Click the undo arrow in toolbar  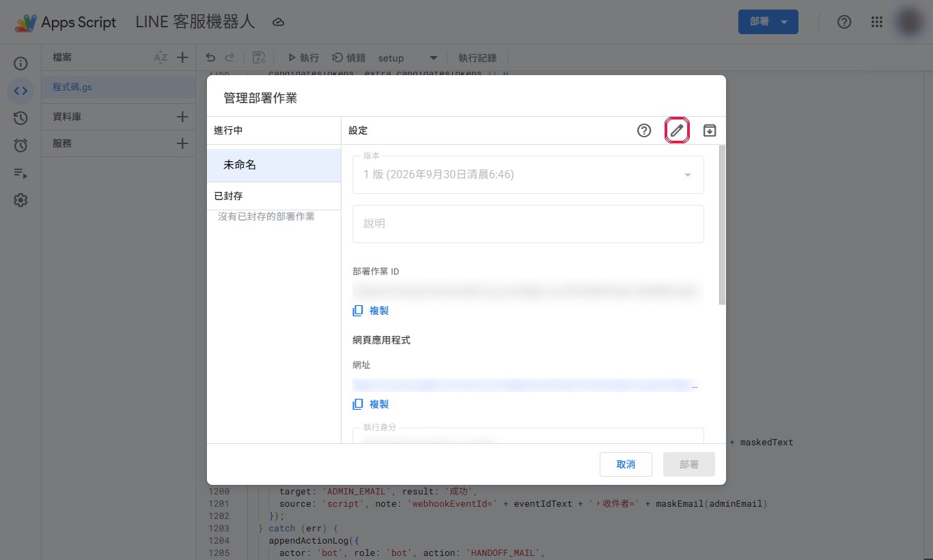point(210,58)
